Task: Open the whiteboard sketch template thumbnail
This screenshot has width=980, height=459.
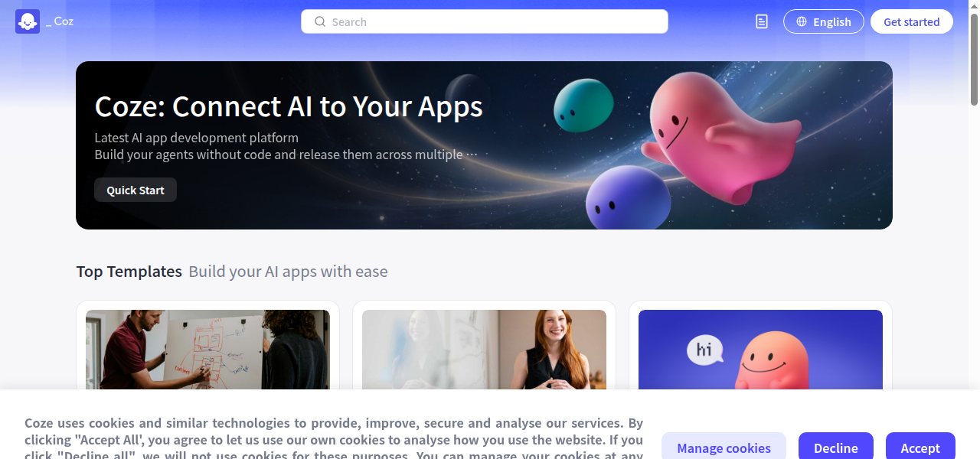Action: pos(207,350)
